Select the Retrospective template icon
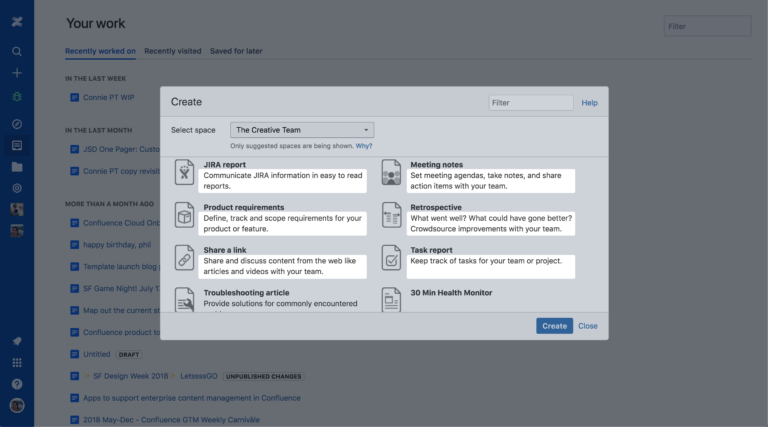This screenshot has height=427, width=768. pyautogui.click(x=391, y=215)
